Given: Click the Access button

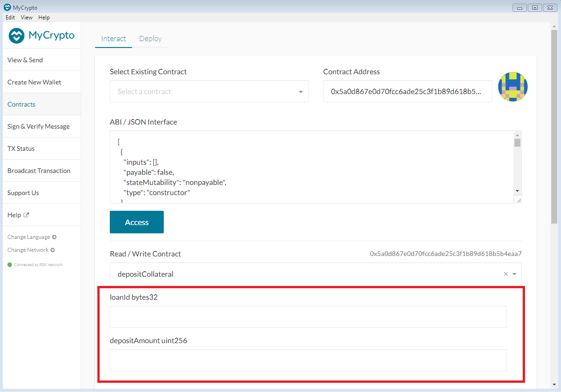Looking at the screenshot, I should (x=137, y=222).
